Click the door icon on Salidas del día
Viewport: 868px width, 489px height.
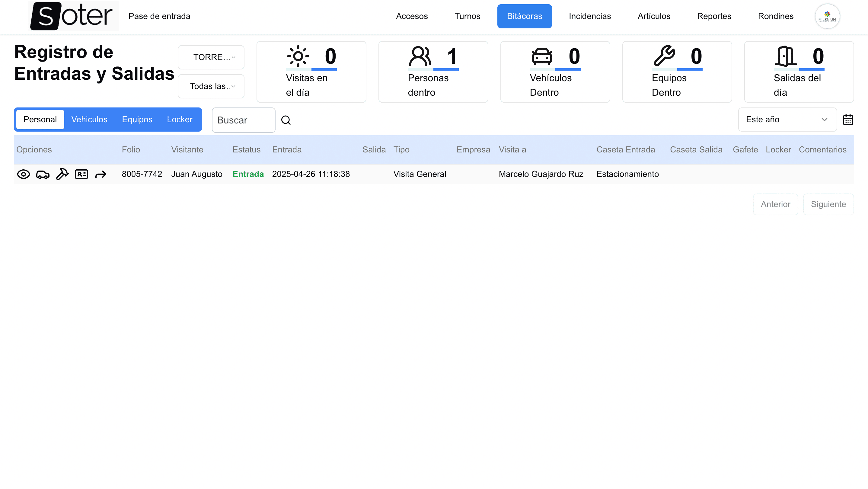pos(786,56)
